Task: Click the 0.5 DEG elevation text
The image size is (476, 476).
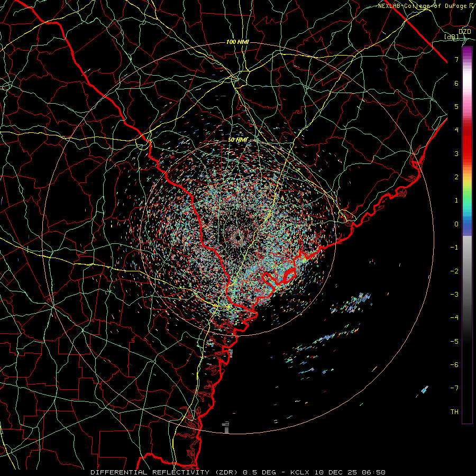Action: click(259, 472)
